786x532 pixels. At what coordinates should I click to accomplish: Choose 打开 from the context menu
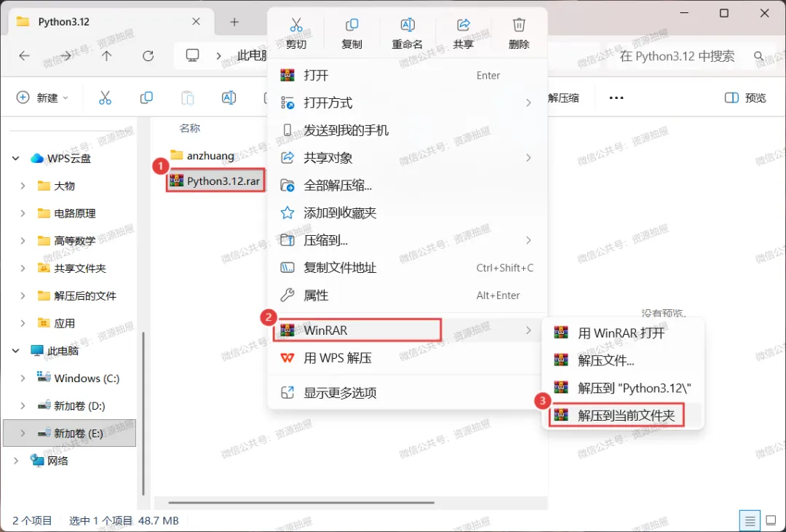coord(408,75)
